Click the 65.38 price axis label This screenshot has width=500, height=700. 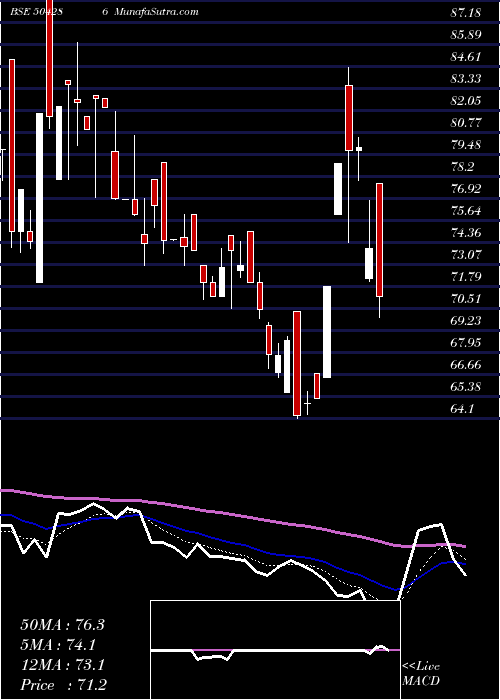[x=466, y=387]
